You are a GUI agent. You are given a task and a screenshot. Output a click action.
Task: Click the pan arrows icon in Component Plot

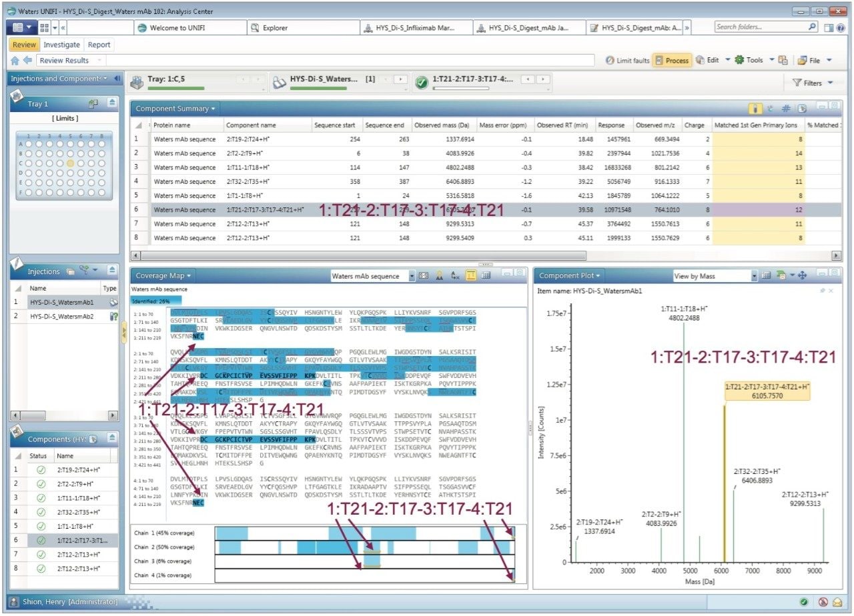tap(802, 275)
